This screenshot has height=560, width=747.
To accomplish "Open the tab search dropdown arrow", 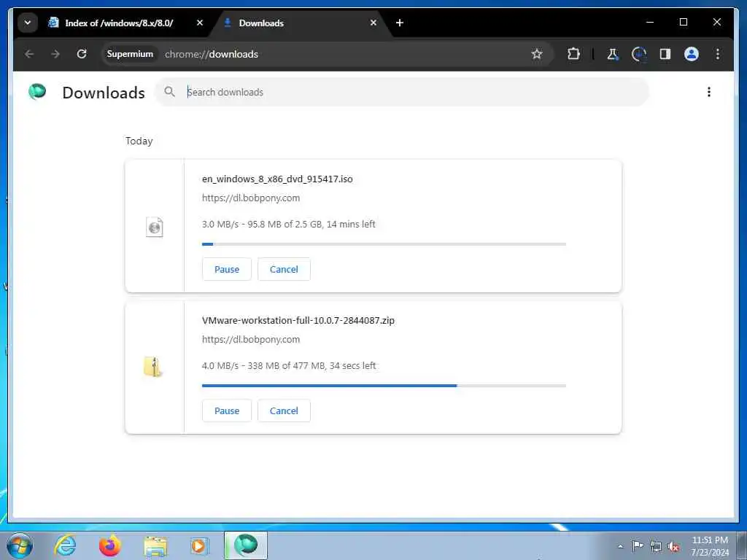I will (28, 23).
